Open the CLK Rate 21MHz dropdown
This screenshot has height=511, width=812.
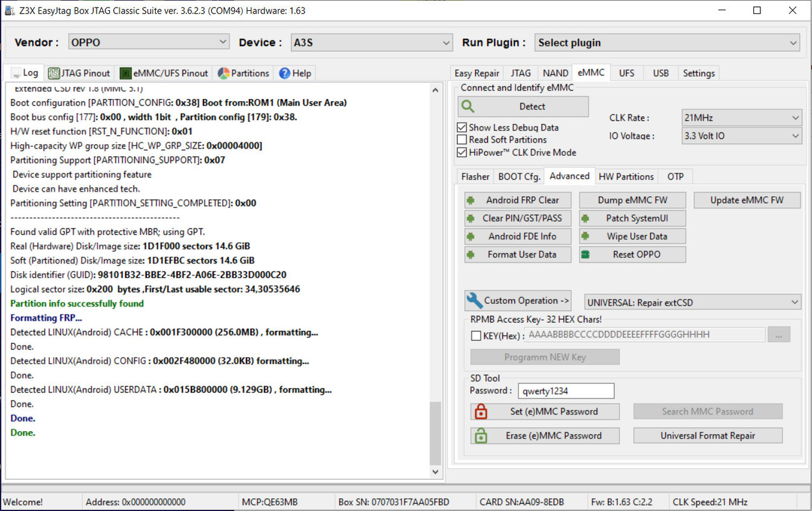742,118
